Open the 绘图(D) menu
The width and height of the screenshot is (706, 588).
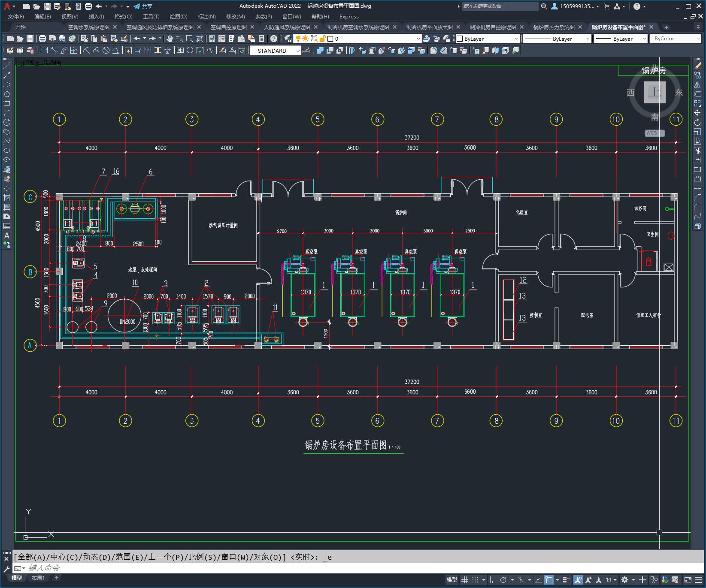[x=179, y=16]
